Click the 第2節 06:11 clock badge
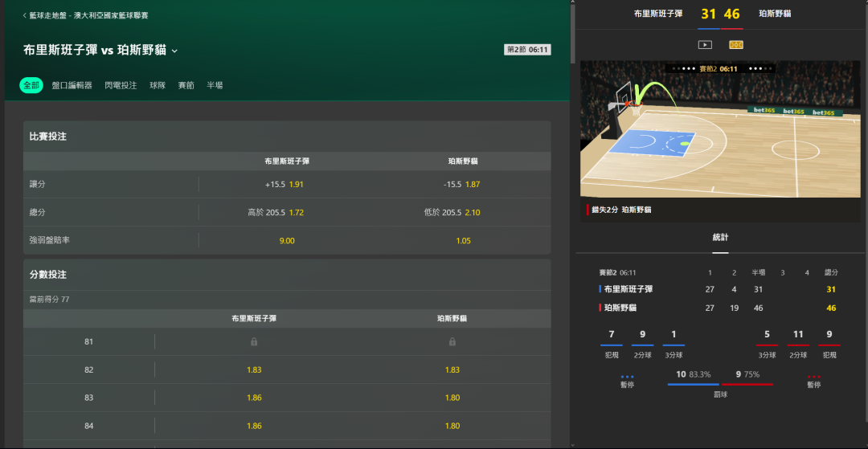This screenshot has height=449, width=868. pyautogui.click(x=527, y=50)
